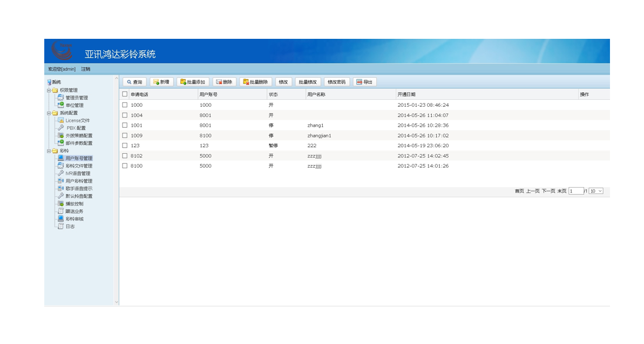
Task: Click the 导出 export icon
Action: pos(359,82)
